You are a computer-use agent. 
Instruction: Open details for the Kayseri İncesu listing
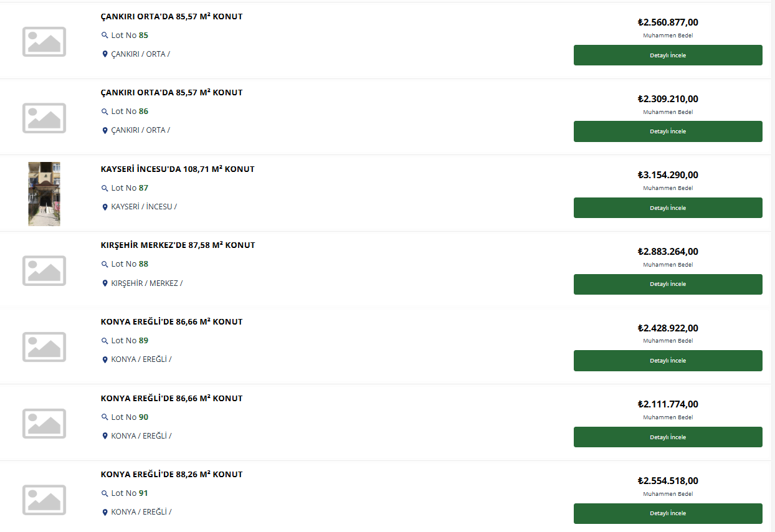668,208
